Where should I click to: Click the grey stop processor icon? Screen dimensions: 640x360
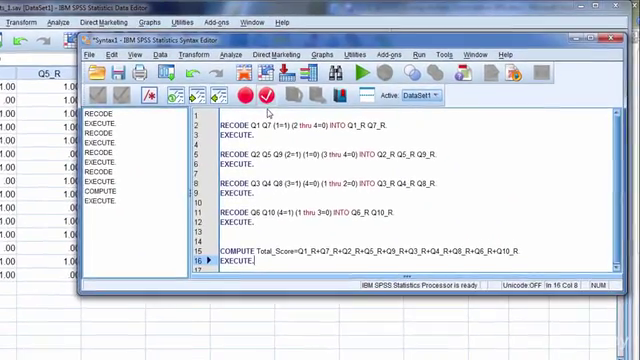(x=384, y=73)
